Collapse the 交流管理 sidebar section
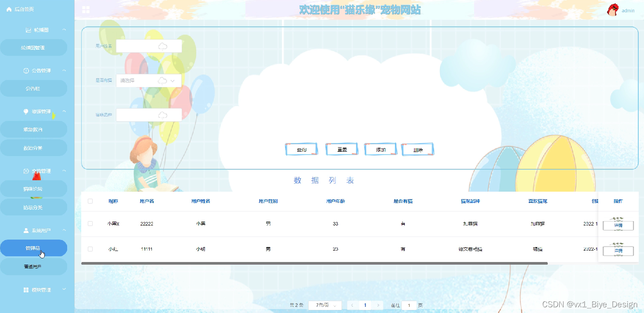The height and width of the screenshot is (313, 644). tap(64, 171)
